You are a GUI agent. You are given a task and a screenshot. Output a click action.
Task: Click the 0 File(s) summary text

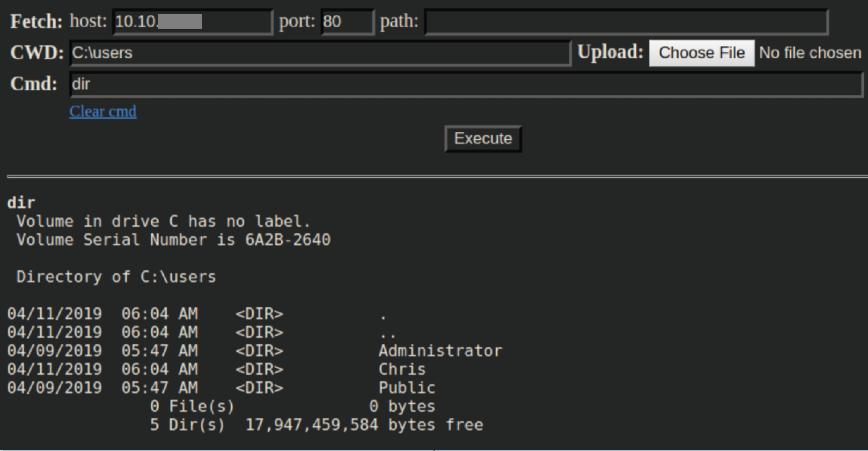[x=192, y=406]
